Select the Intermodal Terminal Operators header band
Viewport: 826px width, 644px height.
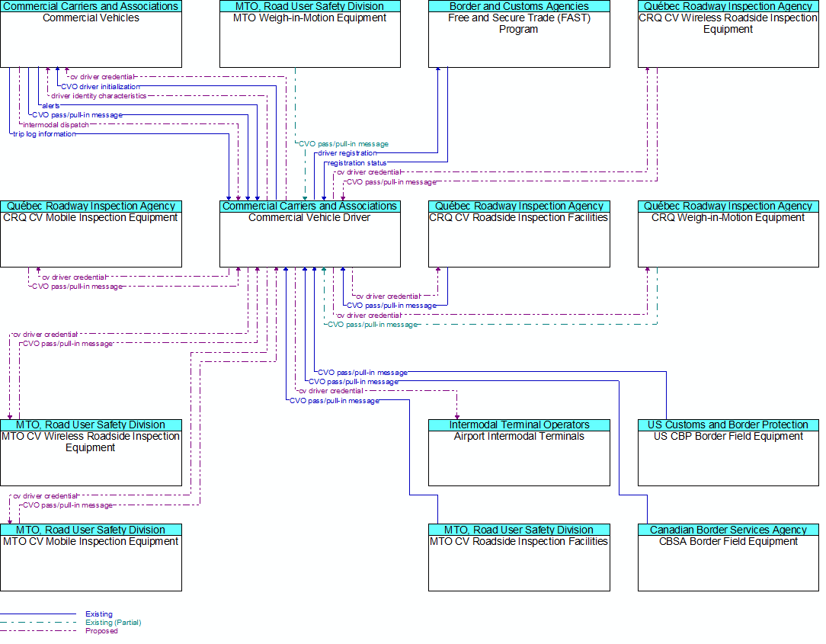[519, 425]
